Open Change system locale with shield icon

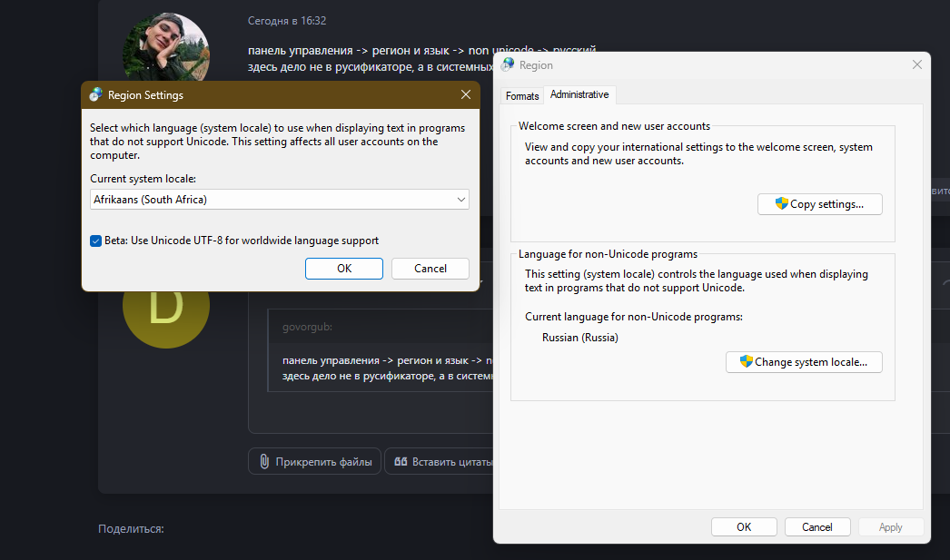pos(804,361)
